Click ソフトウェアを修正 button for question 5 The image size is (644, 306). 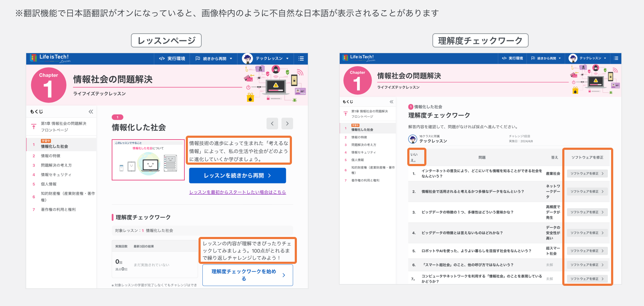[x=587, y=251]
